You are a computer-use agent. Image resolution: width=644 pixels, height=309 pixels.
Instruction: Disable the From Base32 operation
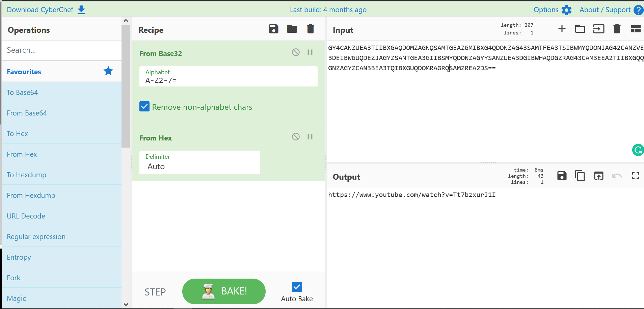(296, 52)
